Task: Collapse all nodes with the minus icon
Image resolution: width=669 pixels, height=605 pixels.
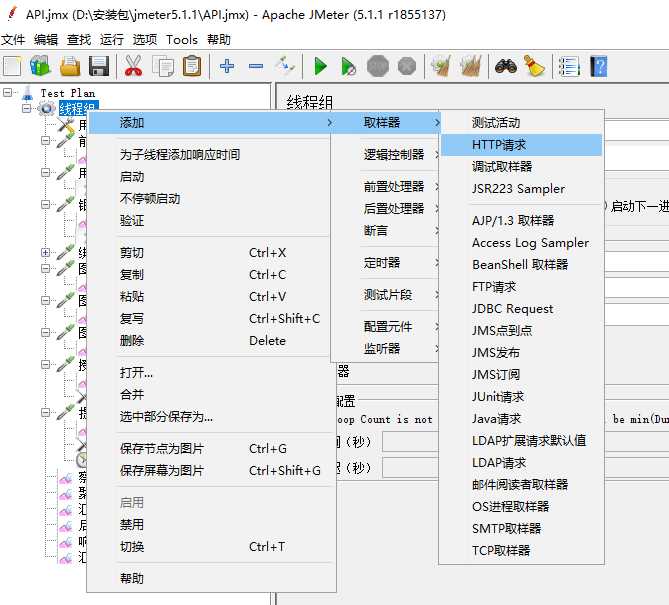Action: point(256,66)
